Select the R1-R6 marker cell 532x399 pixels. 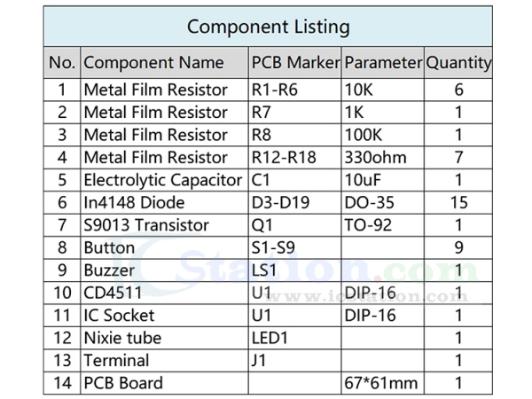tap(276, 90)
